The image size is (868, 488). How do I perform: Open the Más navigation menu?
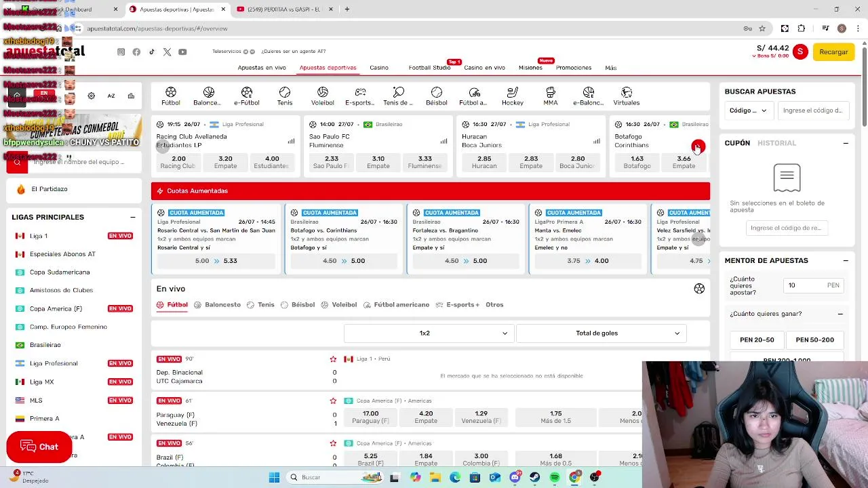tap(610, 68)
